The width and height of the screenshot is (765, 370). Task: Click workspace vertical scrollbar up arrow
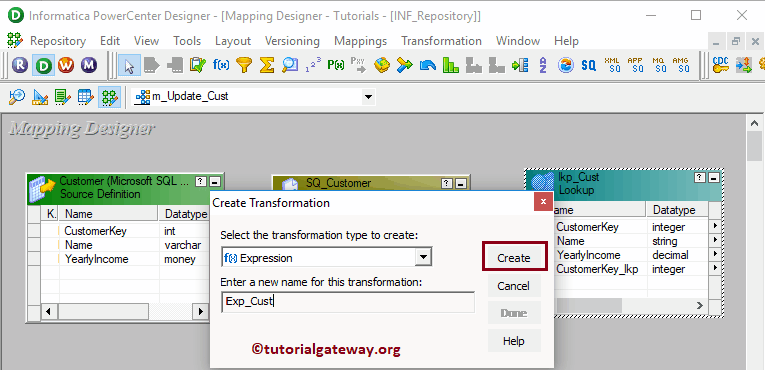click(754, 123)
